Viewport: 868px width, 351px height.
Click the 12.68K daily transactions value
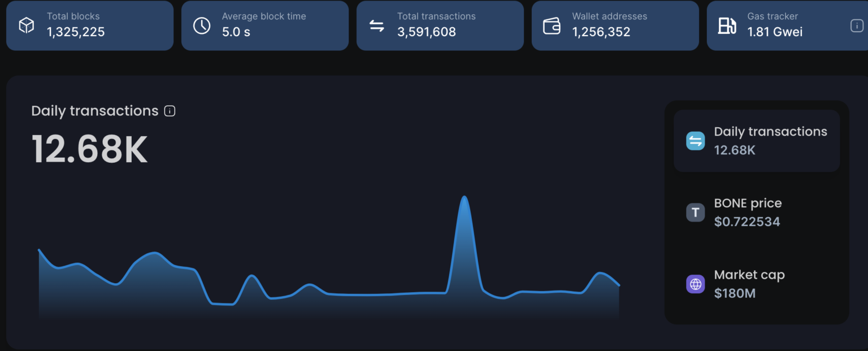89,150
